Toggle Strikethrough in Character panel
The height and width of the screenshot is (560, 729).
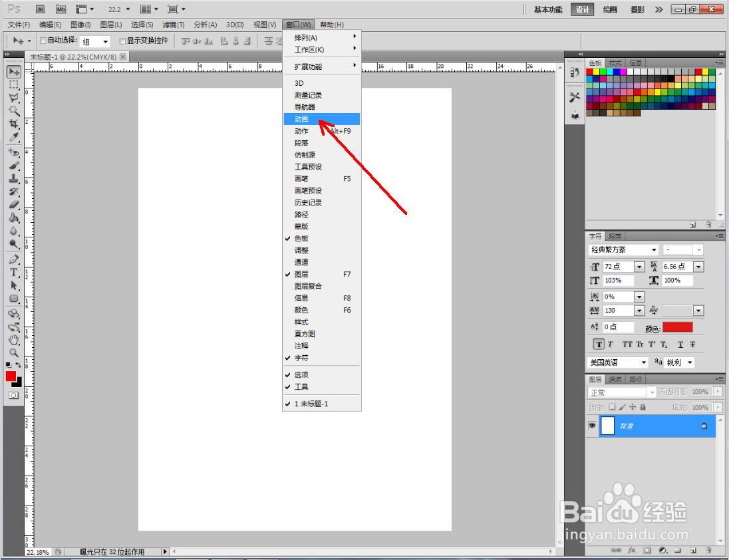coord(692,345)
